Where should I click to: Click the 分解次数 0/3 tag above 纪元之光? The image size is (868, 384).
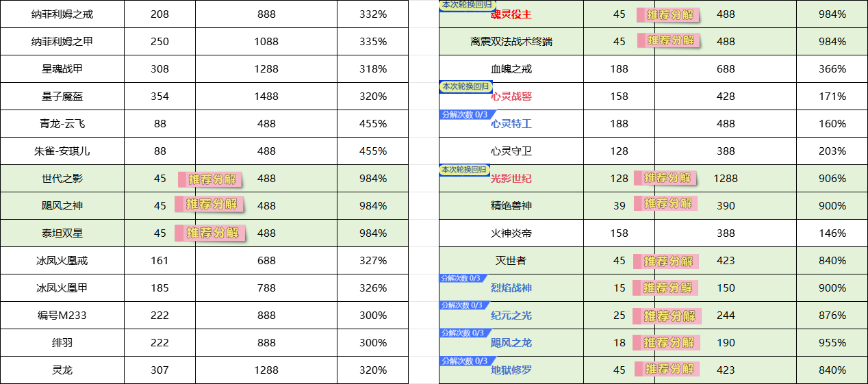(463, 305)
